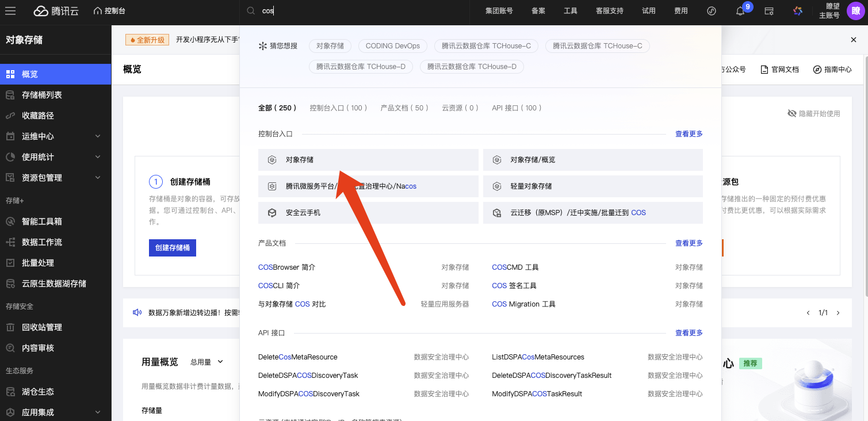The image size is (868, 421).
Task: Open the recycle bin management sidebar item
Action: pos(41,327)
